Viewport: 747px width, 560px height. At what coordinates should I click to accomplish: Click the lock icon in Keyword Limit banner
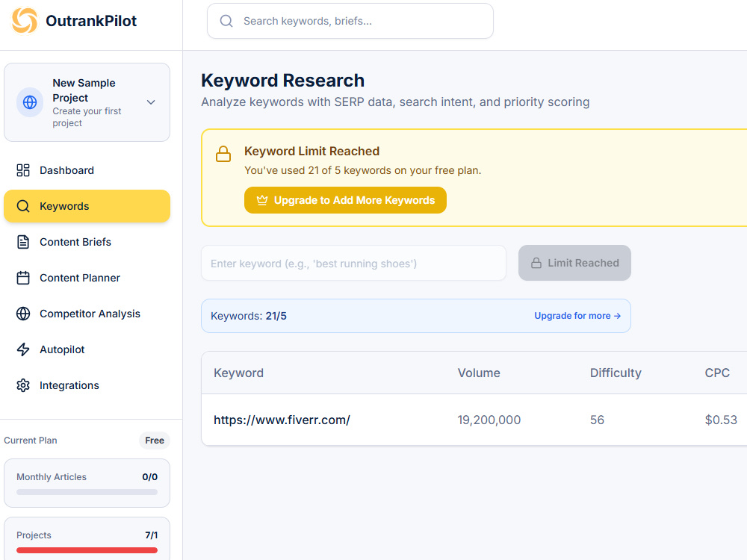[x=223, y=154]
